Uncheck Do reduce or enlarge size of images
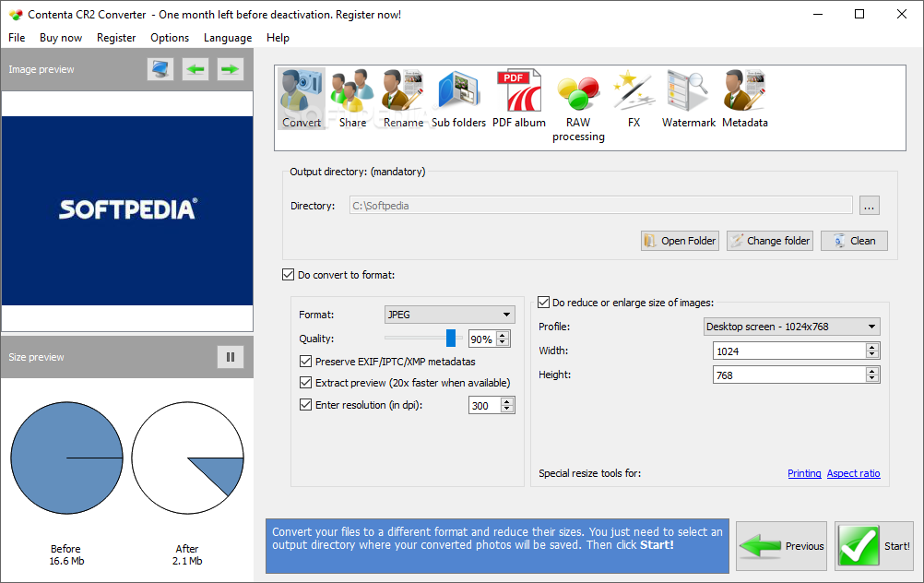Image resolution: width=924 pixels, height=583 pixels. (x=543, y=303)
